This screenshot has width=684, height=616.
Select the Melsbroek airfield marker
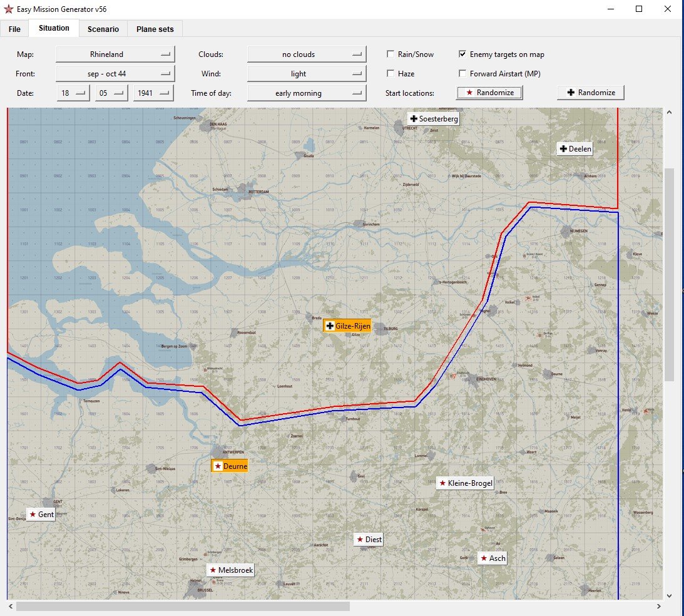click(230, 570)
